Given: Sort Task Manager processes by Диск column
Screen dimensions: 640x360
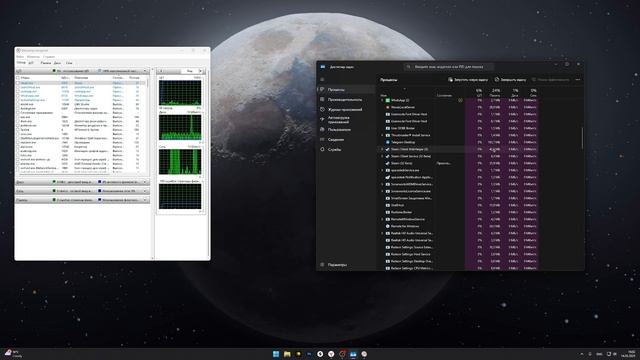Looking at the screenshot, I should pyautogui.click(x=515, y=93).
